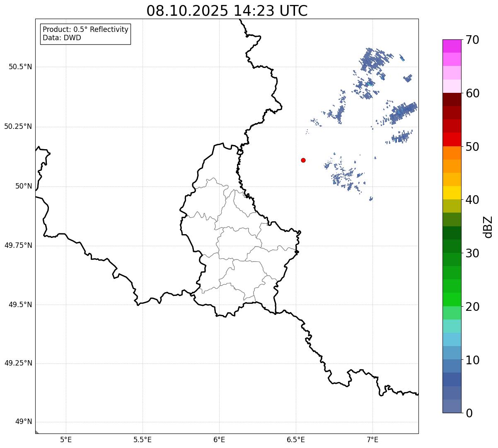498x448 pixels.
Task: Click the 49°N latitude label
Action: [24, 422]
